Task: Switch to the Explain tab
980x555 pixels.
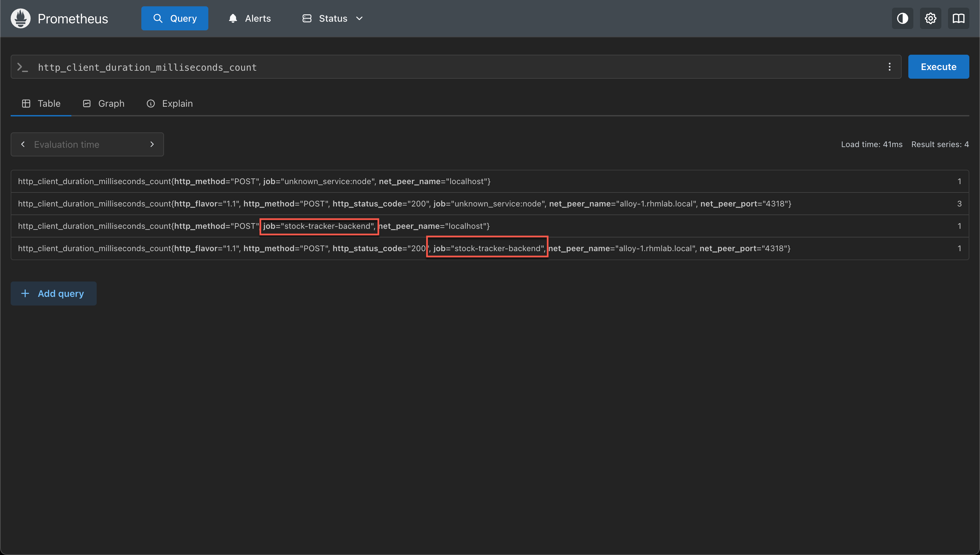Action: (169, 104)
